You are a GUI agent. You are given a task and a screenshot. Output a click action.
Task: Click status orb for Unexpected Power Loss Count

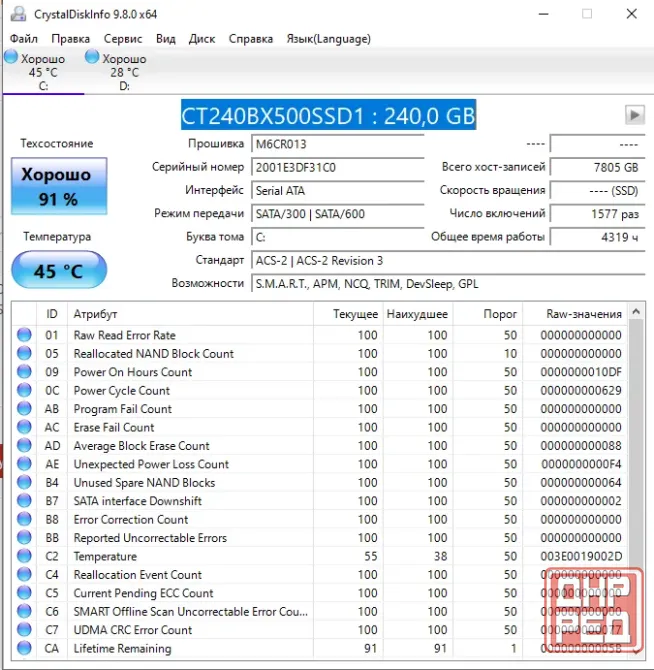24,464
